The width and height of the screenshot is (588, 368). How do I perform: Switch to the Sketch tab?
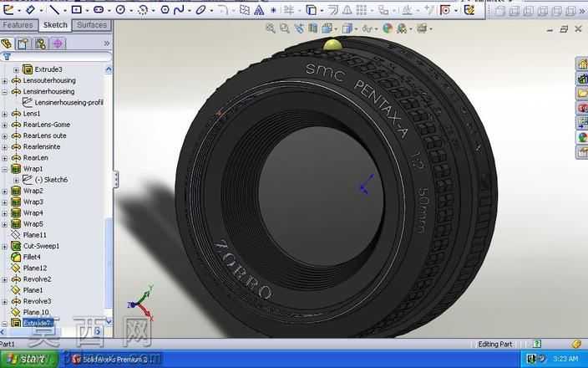[x=55, y=25]
